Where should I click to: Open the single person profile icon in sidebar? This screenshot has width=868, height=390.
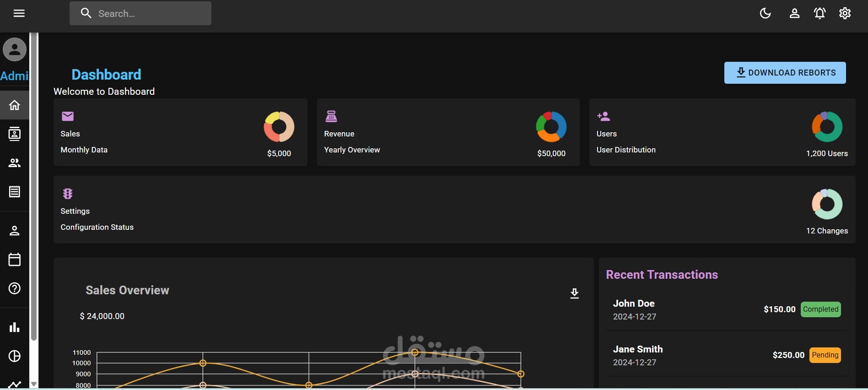(15, 231)
